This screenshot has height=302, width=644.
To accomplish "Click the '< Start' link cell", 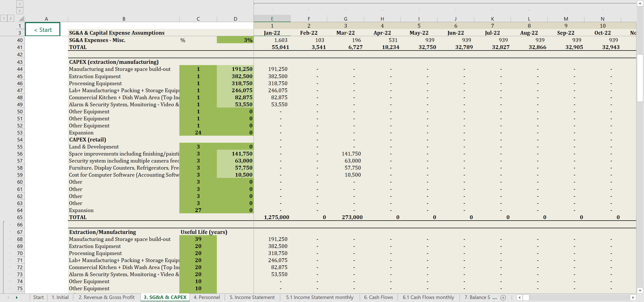I will coord(43,30).
